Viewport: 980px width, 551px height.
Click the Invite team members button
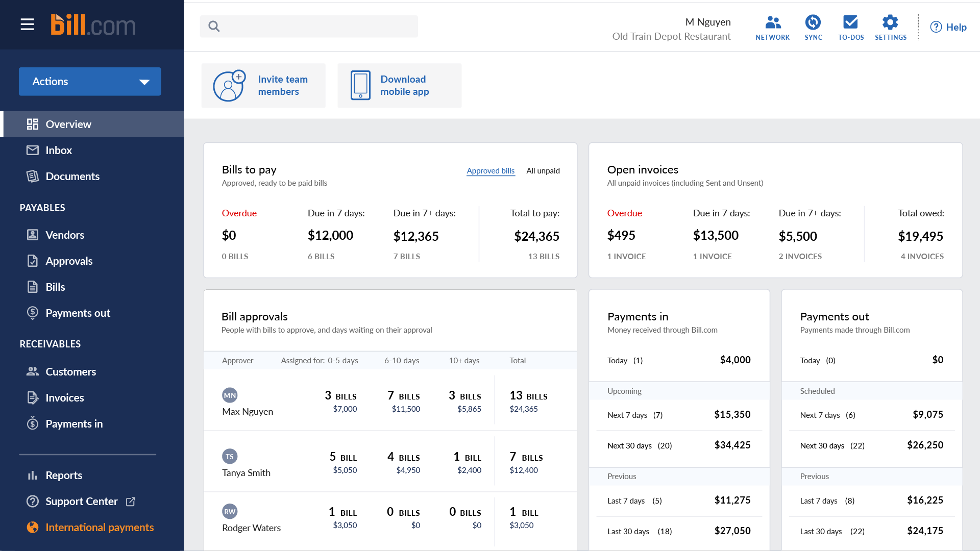(263, 85)
